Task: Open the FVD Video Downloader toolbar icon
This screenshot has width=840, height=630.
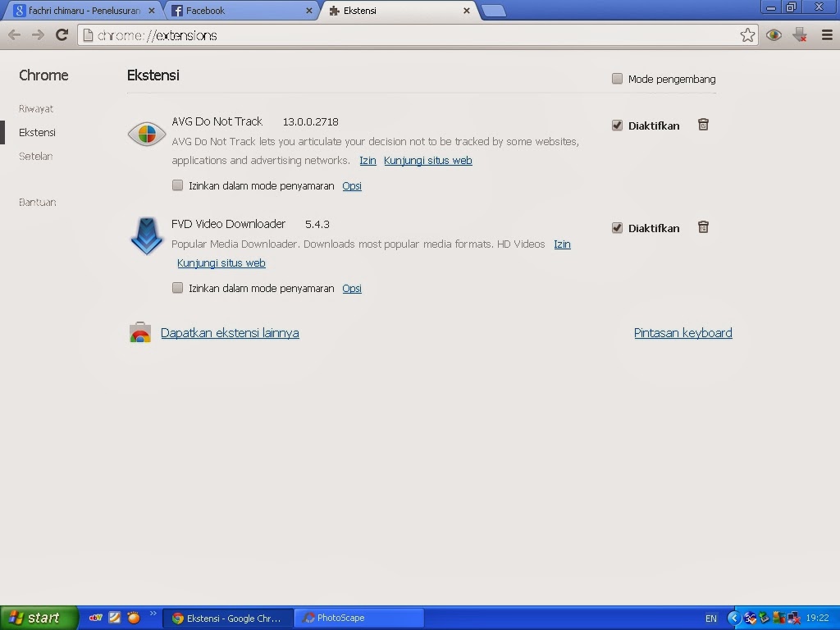Action: [x=800, y=35]
